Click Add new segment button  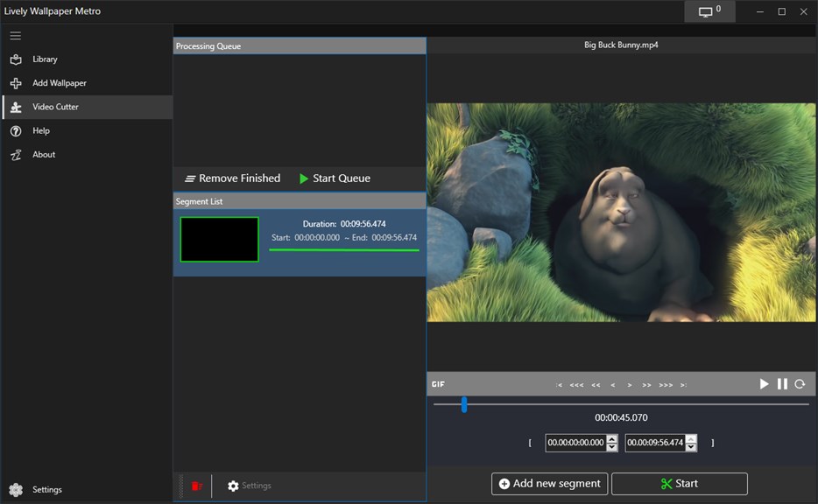click(549, 484)
